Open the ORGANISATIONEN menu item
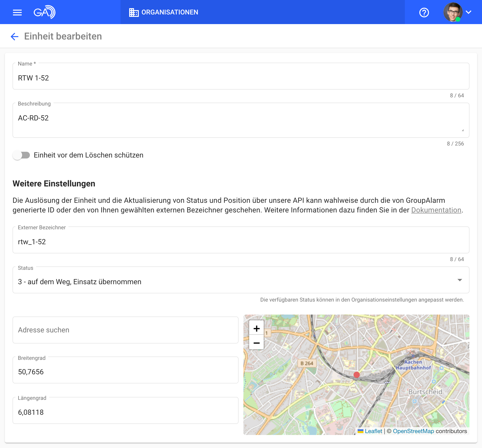The width and height of the screenshot is (482, 448). [169, 12]
